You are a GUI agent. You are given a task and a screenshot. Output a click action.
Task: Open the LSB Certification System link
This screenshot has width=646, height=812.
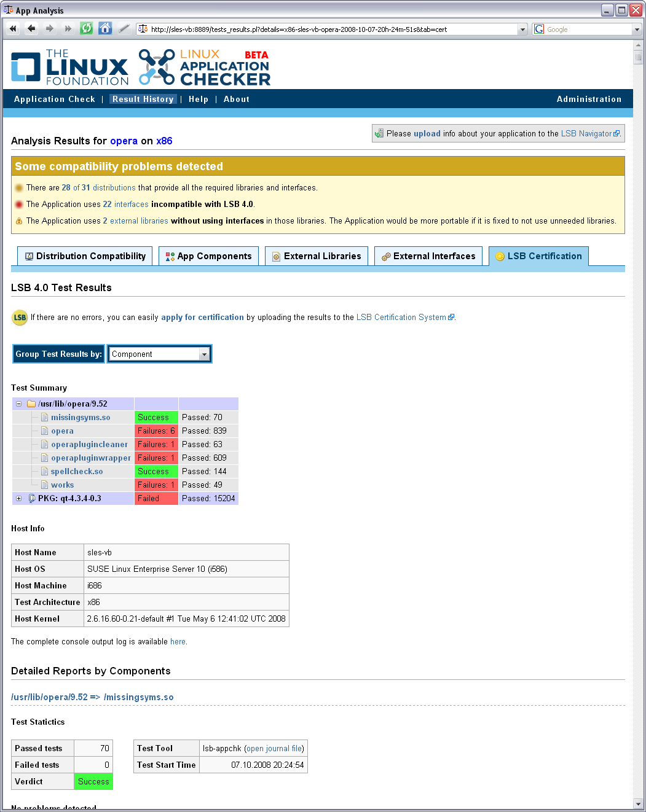click(x=405, y=318)
